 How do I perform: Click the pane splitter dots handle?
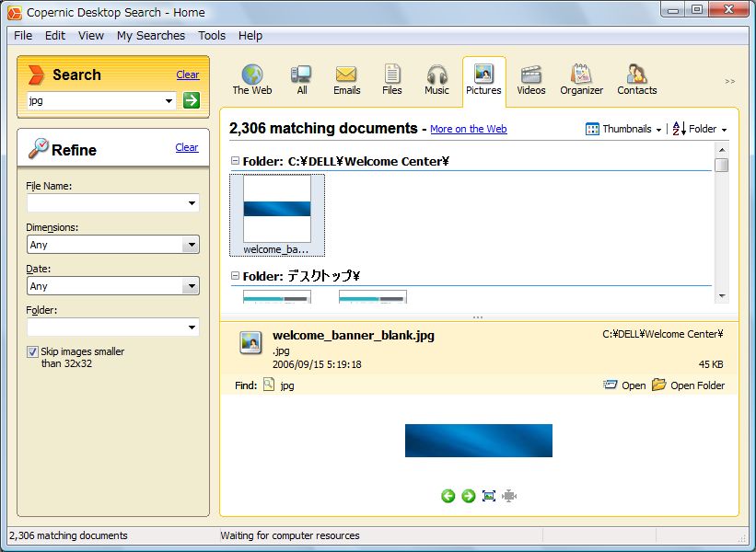pyautogui.click(x=478, y=317)
